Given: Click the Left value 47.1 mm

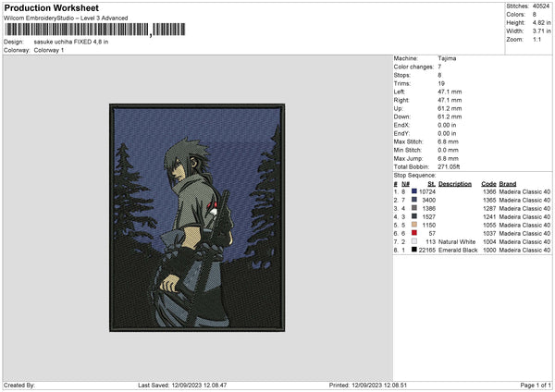Looking at the screenshot, I should pos(450,92).
